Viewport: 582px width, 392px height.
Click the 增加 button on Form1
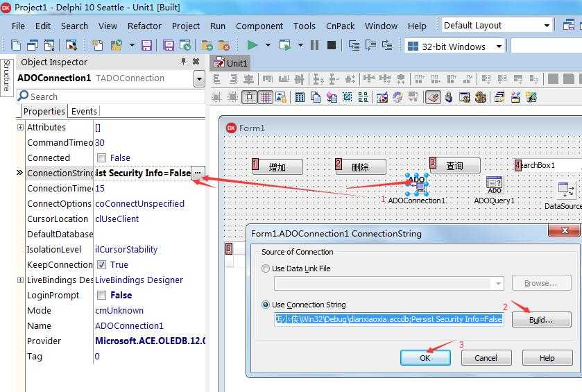point(277,167)
